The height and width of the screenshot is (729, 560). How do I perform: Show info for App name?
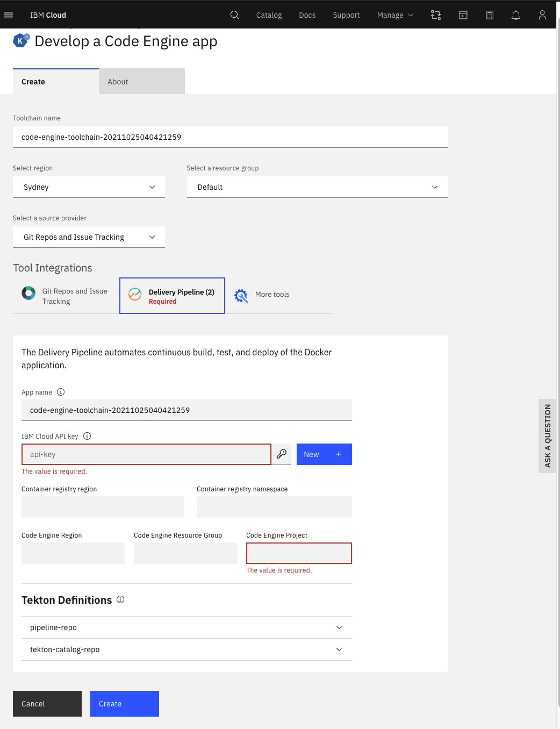point(61,392)
